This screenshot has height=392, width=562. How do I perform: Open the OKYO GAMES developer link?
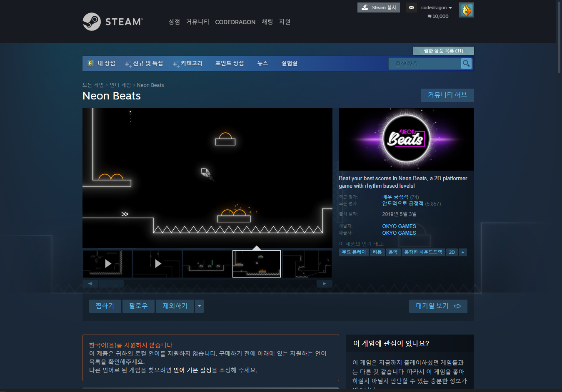[399, 226]
